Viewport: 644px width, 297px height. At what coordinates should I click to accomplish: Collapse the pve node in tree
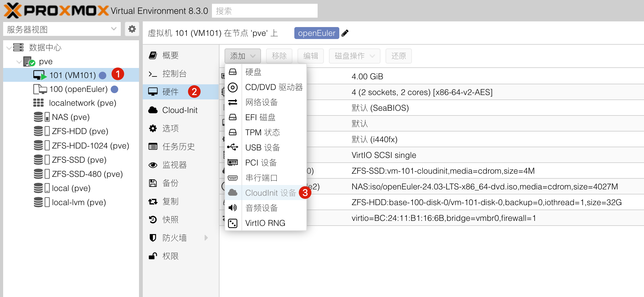pos(19,62)
